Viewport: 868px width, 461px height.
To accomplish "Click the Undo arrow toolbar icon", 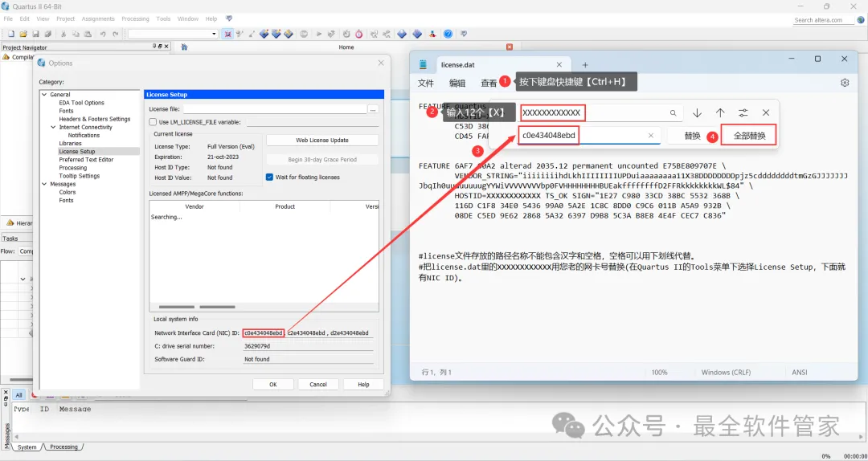I will [103, 34].
